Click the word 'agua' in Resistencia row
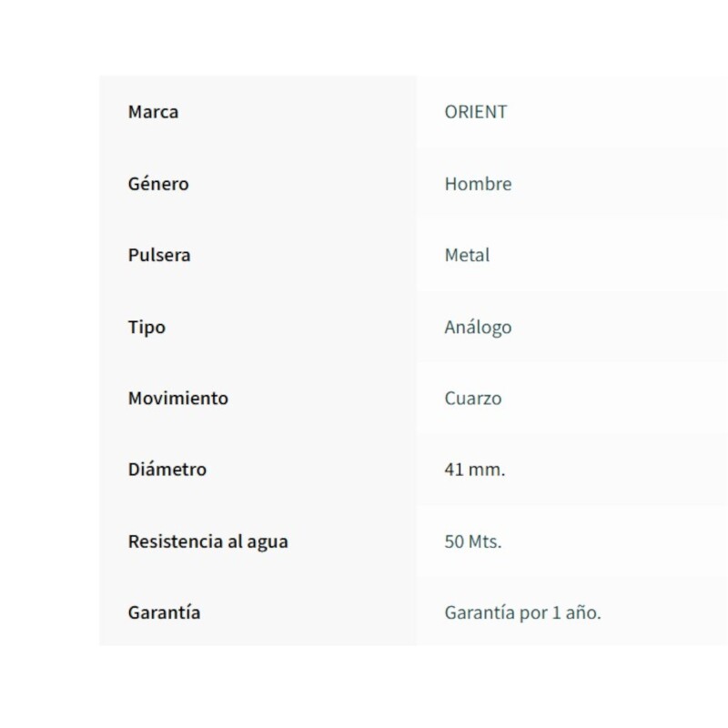This screenshot has height=728, width=728. coord(268,542)
